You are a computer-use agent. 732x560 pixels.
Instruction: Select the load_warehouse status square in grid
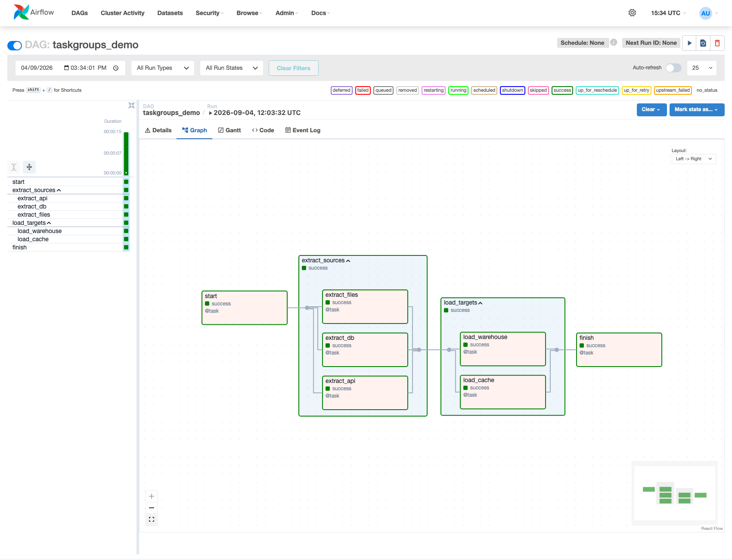pos(126,231)
